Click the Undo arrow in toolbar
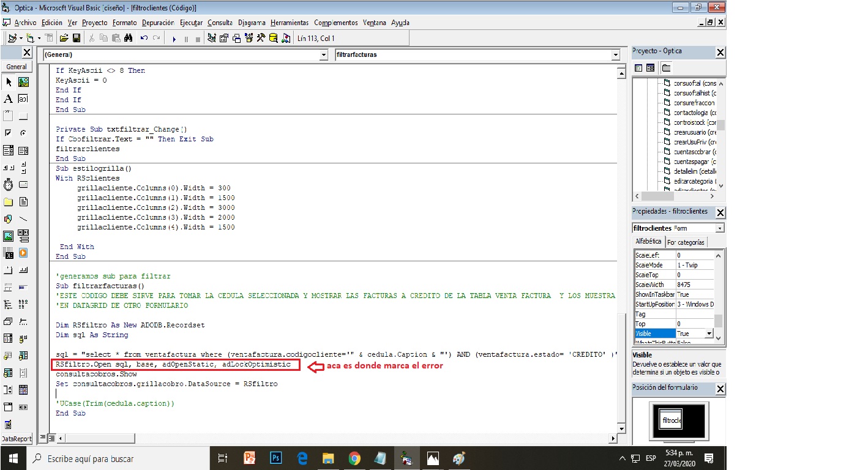This screenshot has width=868, height=470. click(x=144, y=38)
